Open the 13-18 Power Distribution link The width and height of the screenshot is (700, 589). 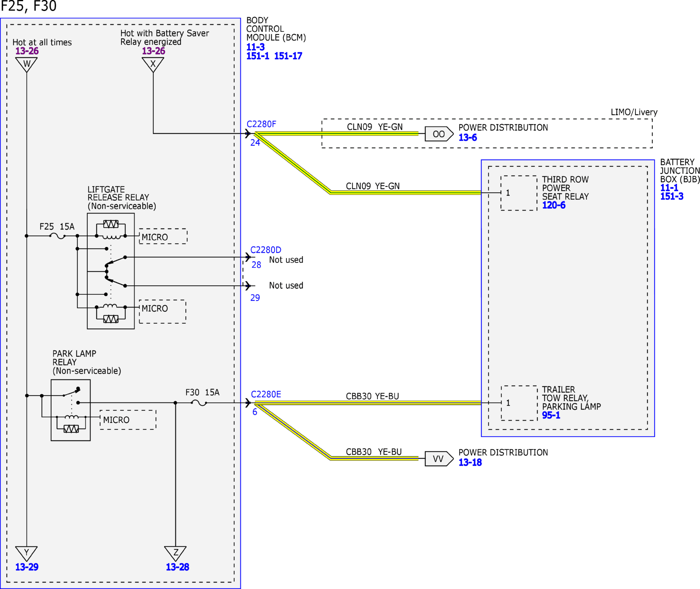tap(470, 462)
